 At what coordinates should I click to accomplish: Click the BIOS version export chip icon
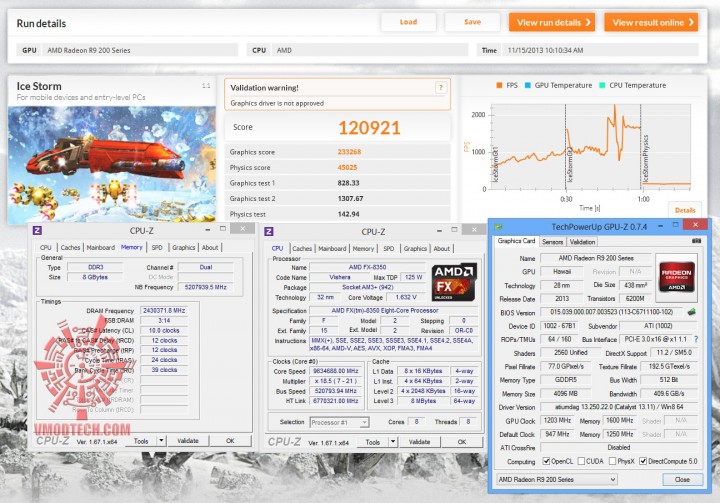tap(692, 312)
